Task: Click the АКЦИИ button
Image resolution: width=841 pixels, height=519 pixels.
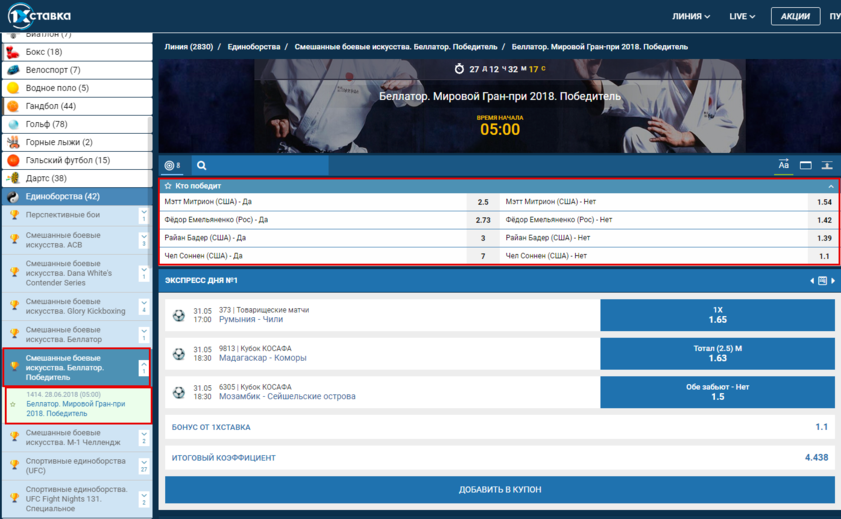Action: 795,16
